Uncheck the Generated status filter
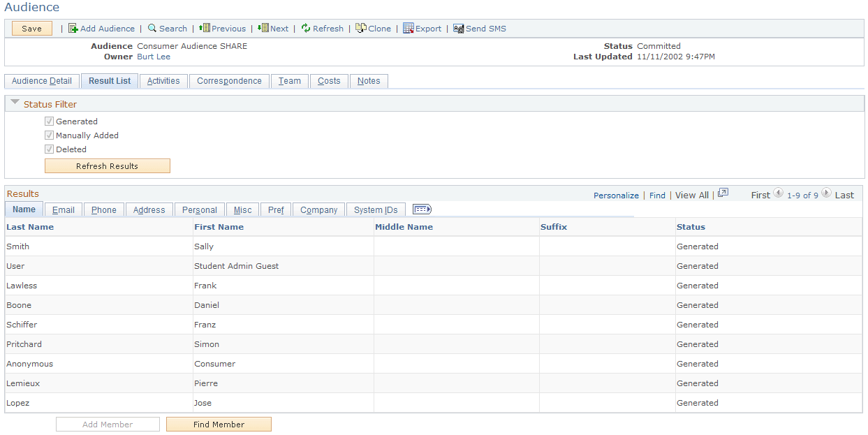The width and height of the screenshot is (868, 435). tap(49, 121)
